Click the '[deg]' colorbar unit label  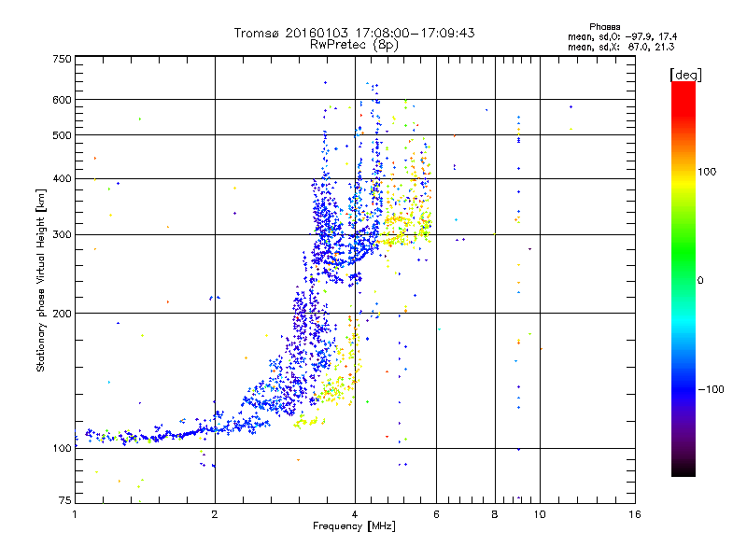click(685, 75)
